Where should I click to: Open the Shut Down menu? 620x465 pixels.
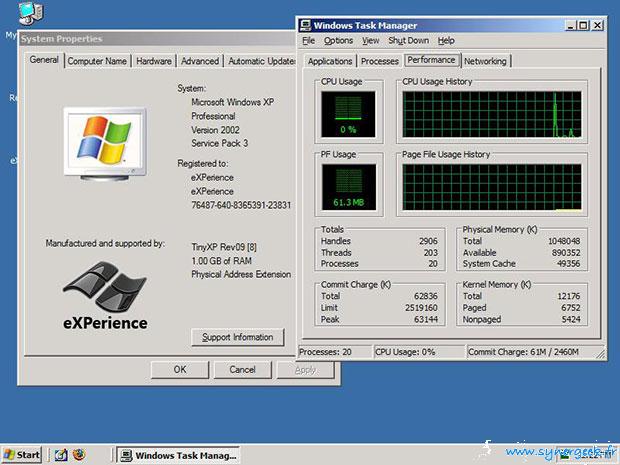(x=408, y=41)
